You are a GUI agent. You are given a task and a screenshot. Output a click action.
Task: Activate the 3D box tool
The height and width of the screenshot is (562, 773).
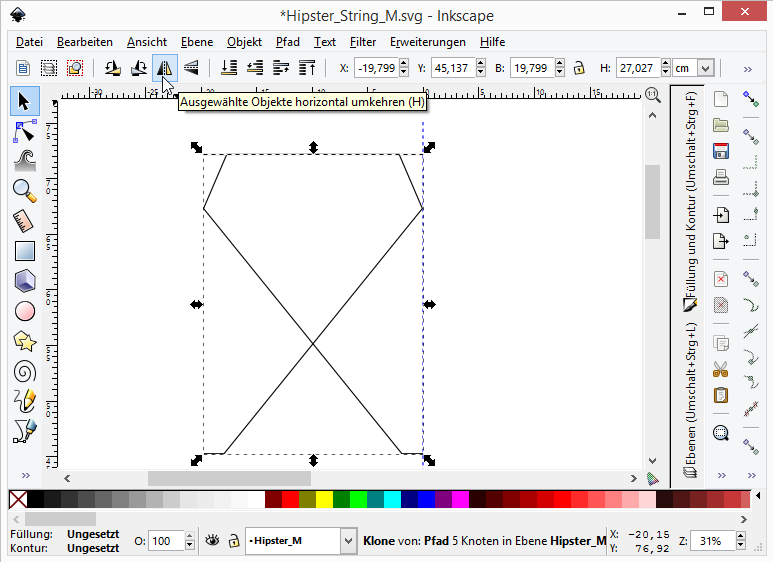click(x=25, y=281)
